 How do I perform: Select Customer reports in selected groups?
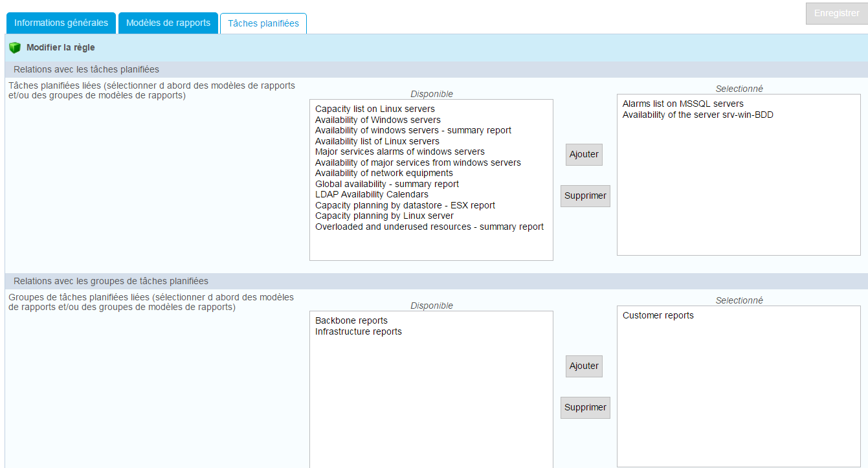658,316
